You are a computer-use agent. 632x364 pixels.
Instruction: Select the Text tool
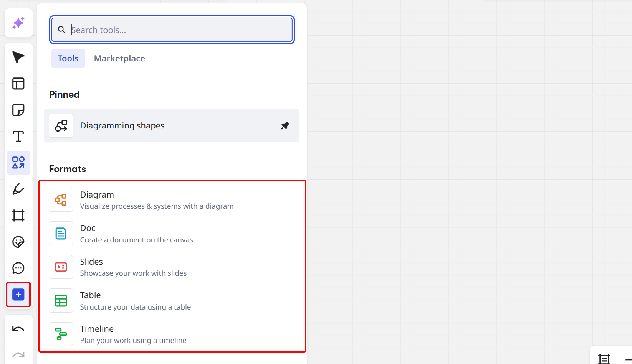(x=18, y=136)
